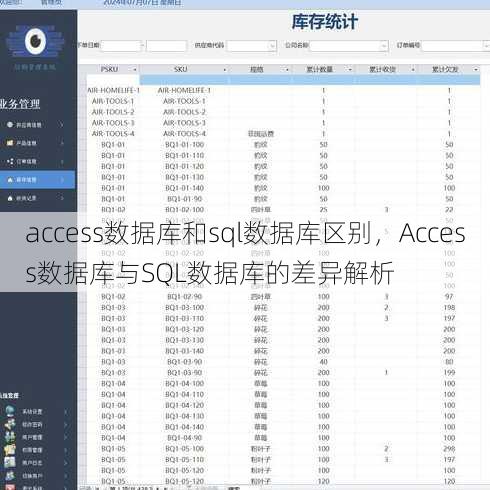Click the 系统设置 globe icon
Image resolution: width=490 pixels, height=490 pixels.
(10, 411)
